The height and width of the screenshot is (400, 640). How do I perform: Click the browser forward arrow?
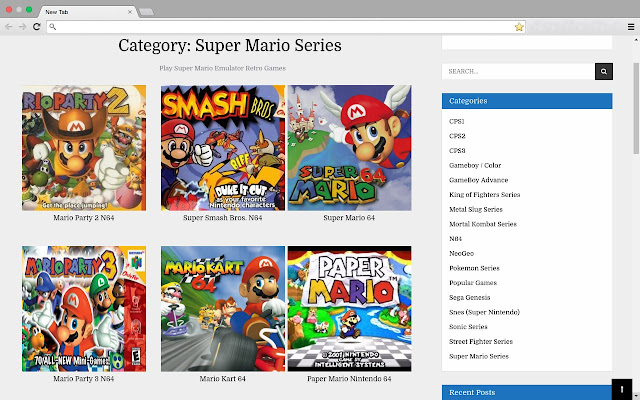(x=22, y=27)
